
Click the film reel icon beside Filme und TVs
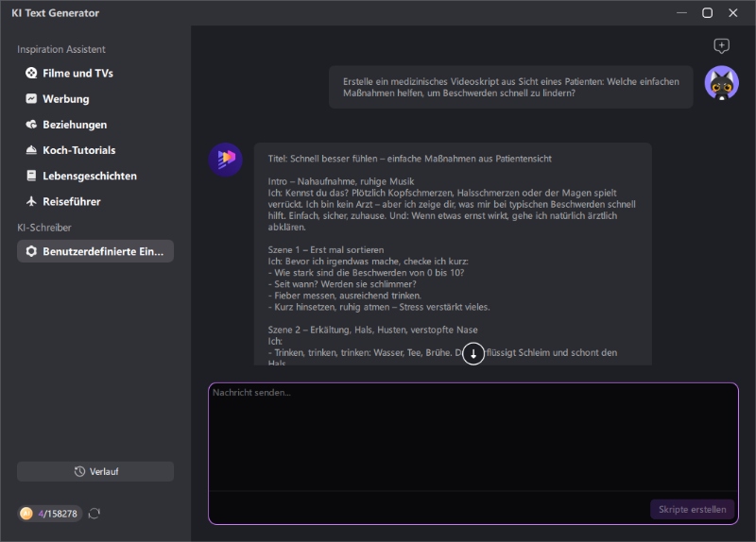pos(31,74)
